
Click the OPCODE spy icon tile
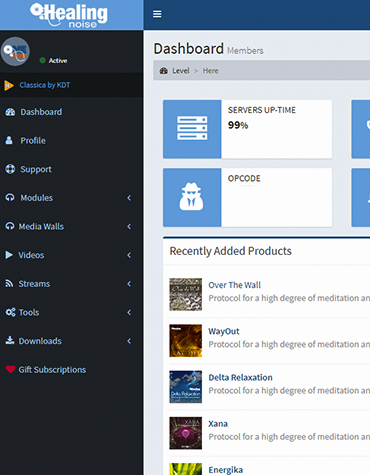192,197
